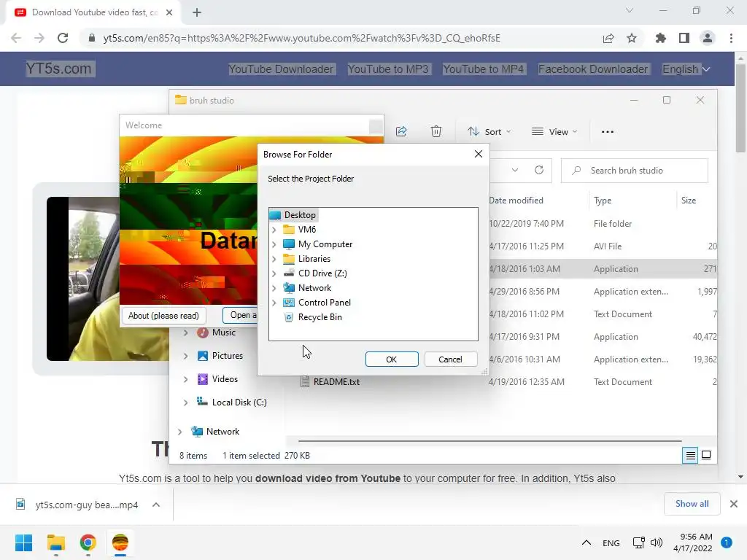Expand the My Computer node
The image size is (747, 560).
click(274, 244)
